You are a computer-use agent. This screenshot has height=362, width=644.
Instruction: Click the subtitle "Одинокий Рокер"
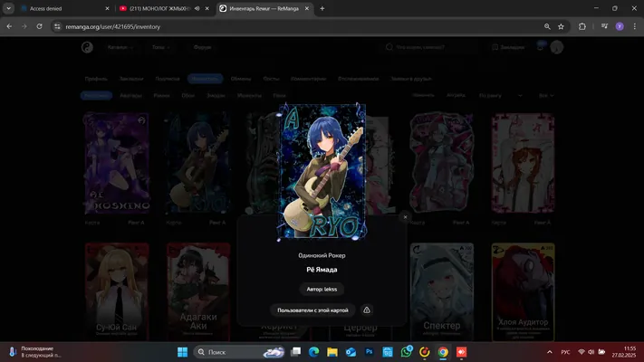pos(322,255)
